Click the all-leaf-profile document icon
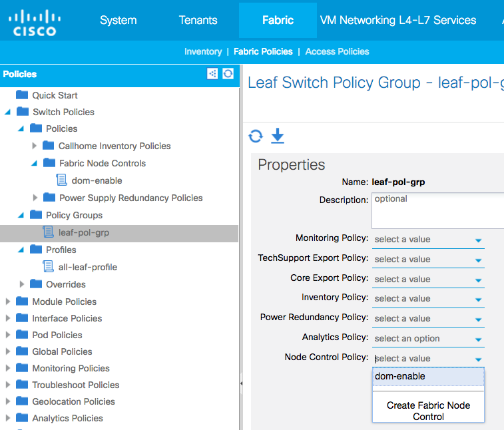Screen dimensions: 504x430 tap(49, 267)
